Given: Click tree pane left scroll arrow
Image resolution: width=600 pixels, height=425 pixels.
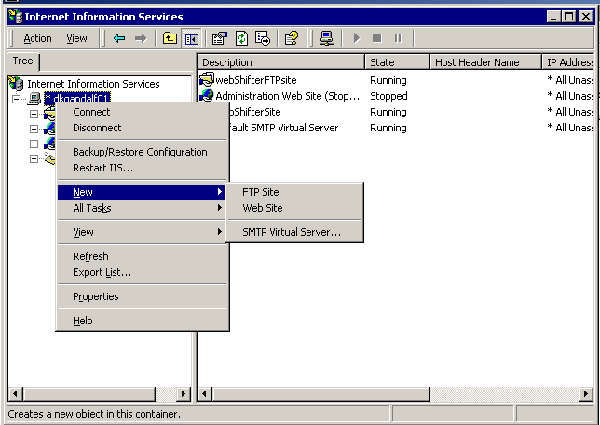Looking at the screenshot, I should point(15,394).
